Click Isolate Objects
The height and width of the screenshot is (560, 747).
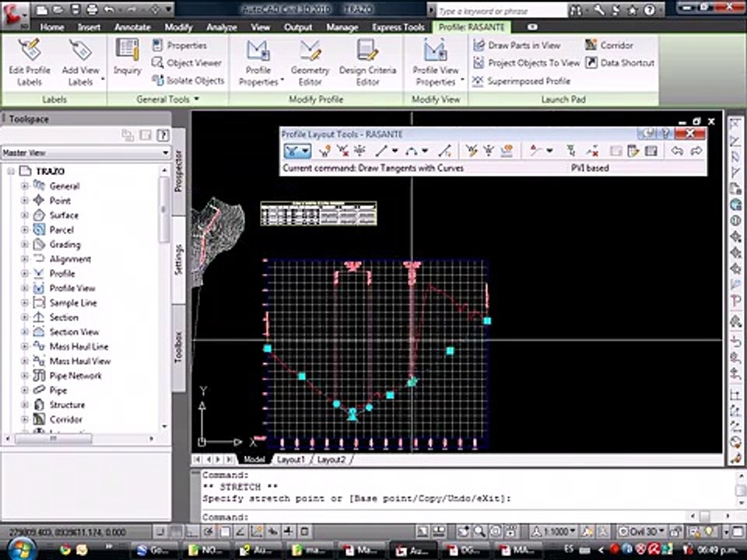click(x=188, y=80)
